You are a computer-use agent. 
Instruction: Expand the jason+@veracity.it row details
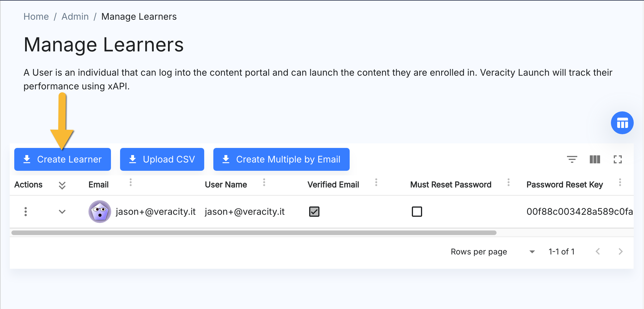(62, 212)
